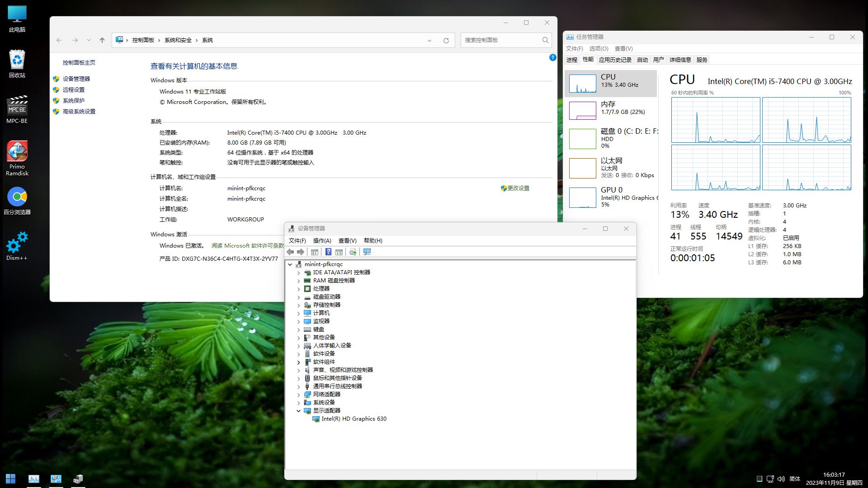
Task: Click the show/hide console tree toolbar icon
Action: coord(315,252)
